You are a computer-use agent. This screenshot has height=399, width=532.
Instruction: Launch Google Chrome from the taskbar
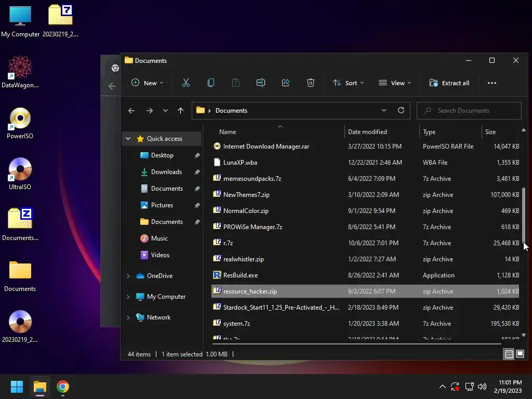tap(63, 387)
